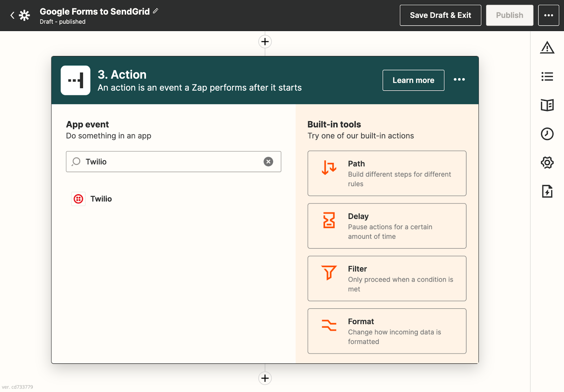Click the Draft - published status
This screenshot has height=392, width=564.
coord(62,22)
